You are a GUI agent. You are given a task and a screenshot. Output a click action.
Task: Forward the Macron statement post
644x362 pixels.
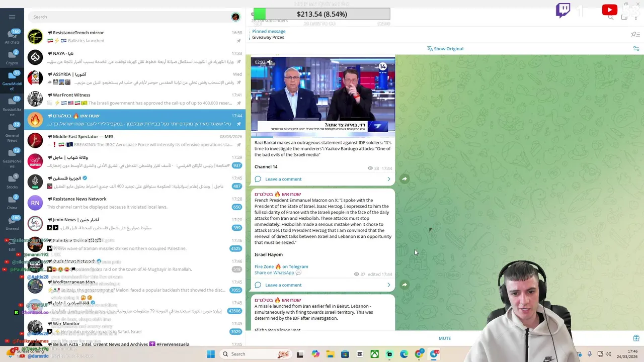pos(405,285)
